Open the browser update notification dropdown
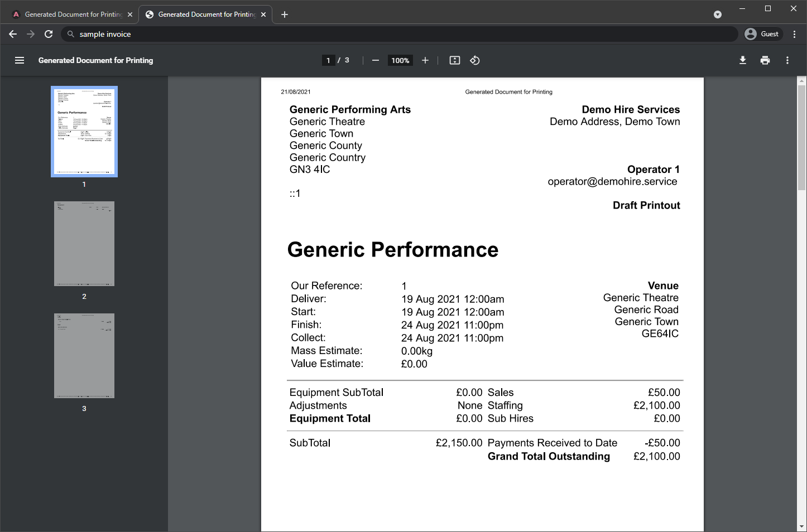The width and height of the screenshot is (807, 532). point(718,14)
